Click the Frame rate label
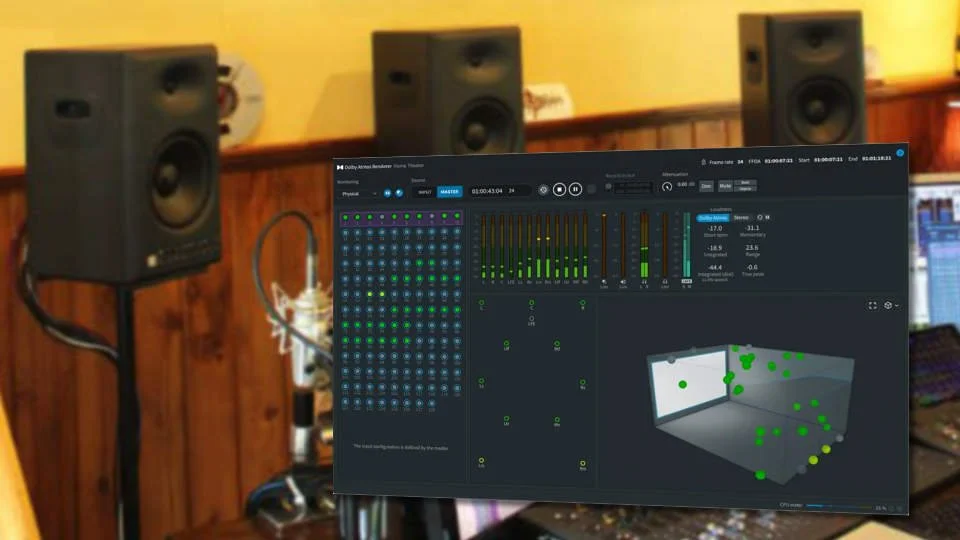The image size is (960, 540). pos(721,162)
